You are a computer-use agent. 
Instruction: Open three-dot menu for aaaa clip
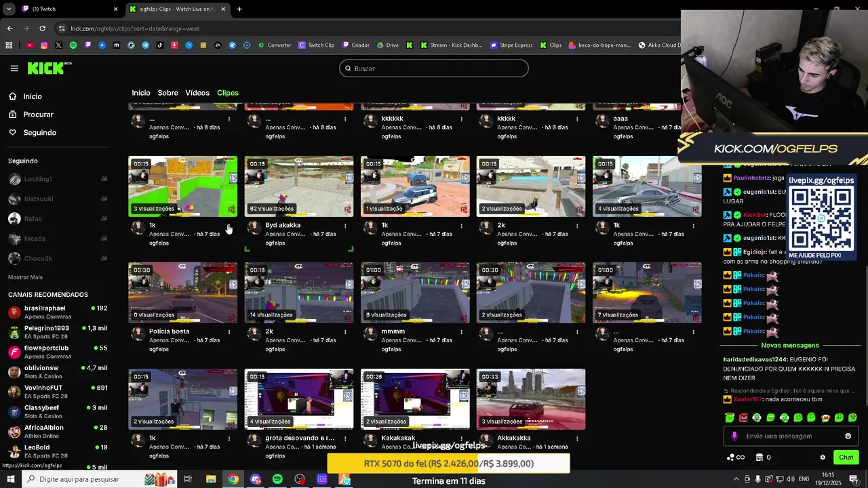click(693, 119)
